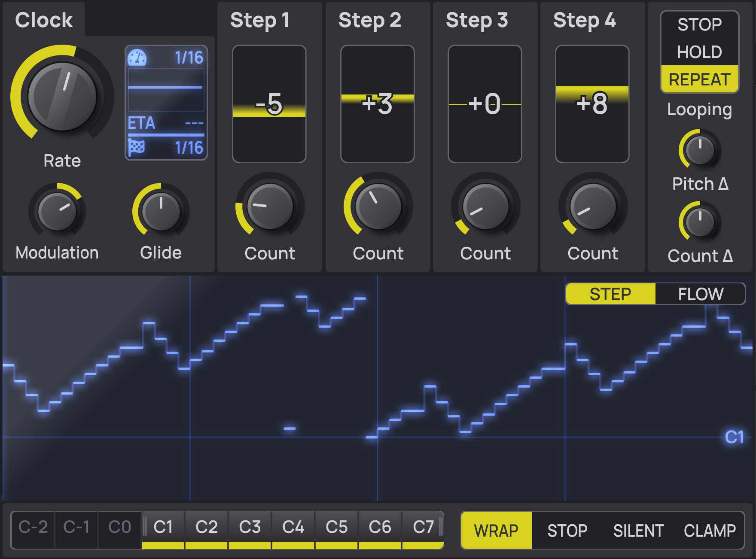Switch display to STEP mode

610,294
